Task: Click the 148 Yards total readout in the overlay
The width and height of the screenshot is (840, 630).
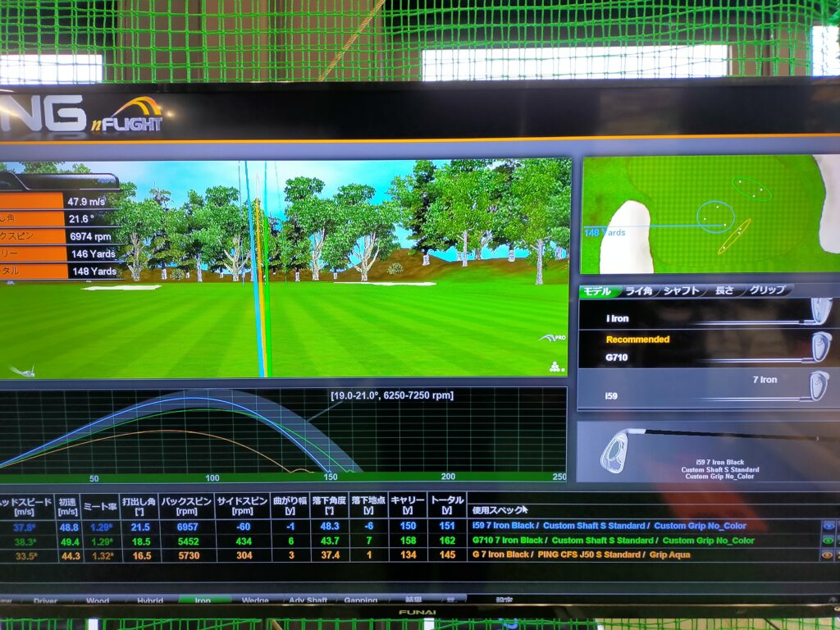Action: (94, 272)
